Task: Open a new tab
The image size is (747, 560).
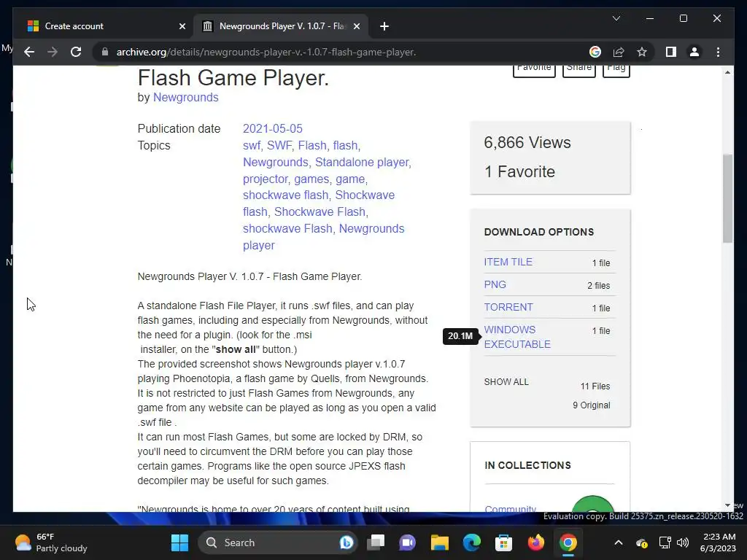Action: (x=384, y=26)
